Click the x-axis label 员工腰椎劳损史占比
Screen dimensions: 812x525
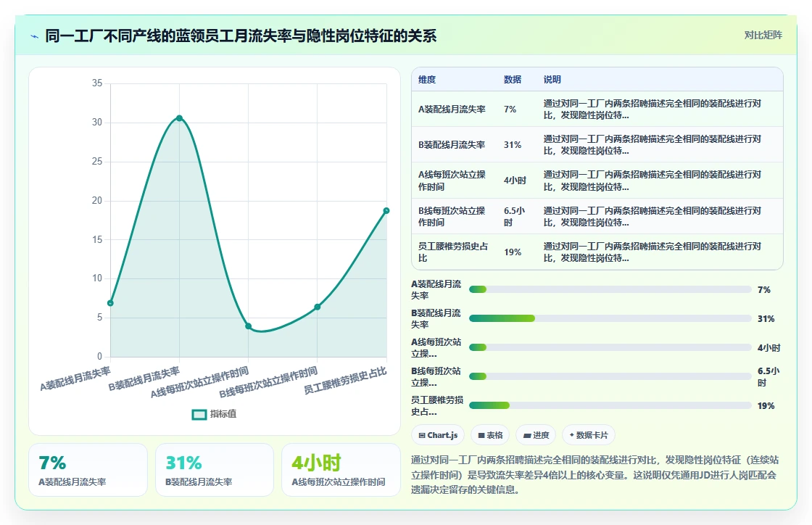(345, 381)
